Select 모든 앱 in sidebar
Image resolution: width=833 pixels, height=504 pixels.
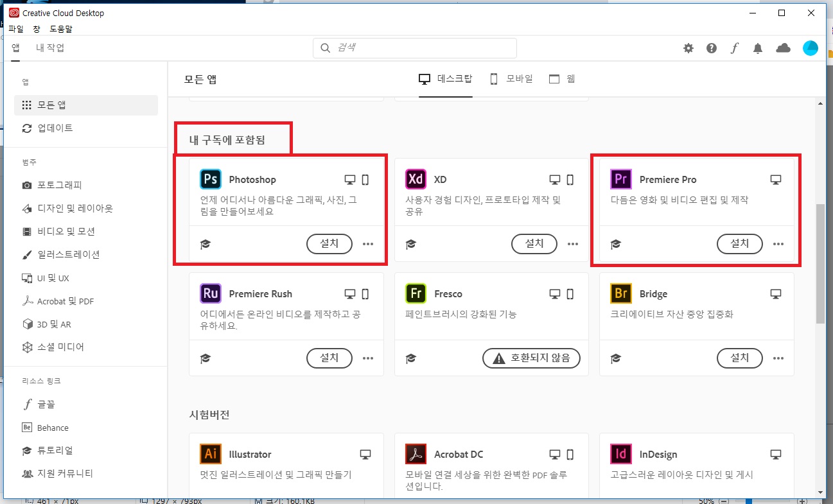coord(86,105)
